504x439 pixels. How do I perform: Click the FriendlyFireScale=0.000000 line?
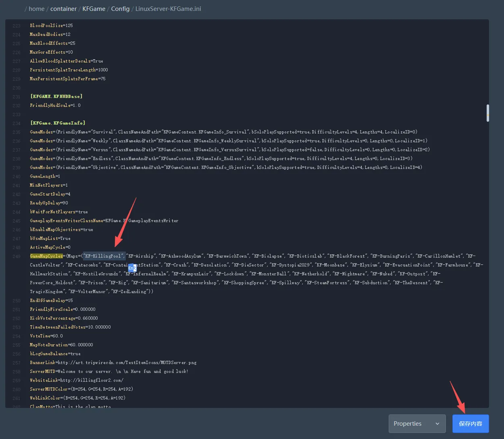(62, 309)
